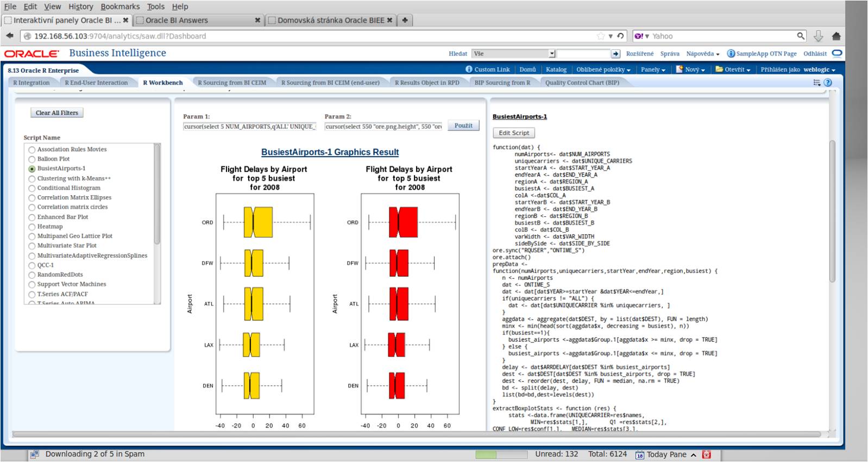868x462 pixels.
Task: Close the Domovská stránka Oracle BIEE tab
Action: [389, 20]
